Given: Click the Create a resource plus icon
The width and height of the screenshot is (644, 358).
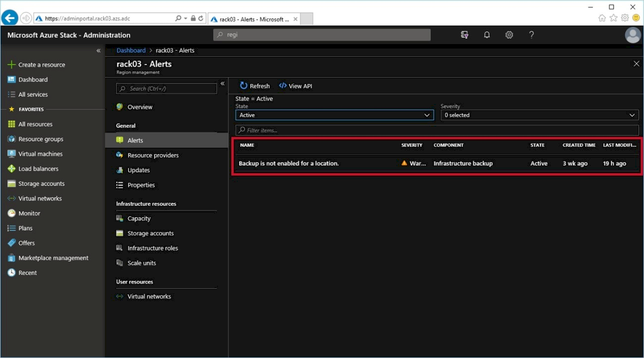Looking at the screenshot, I should pyautogui.click(x=11, y=65).
